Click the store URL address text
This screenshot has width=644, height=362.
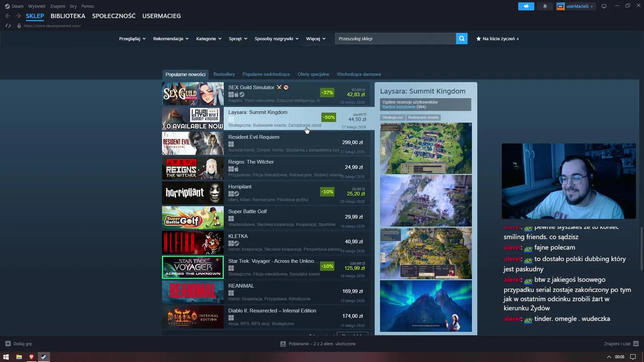click(52, 26)
